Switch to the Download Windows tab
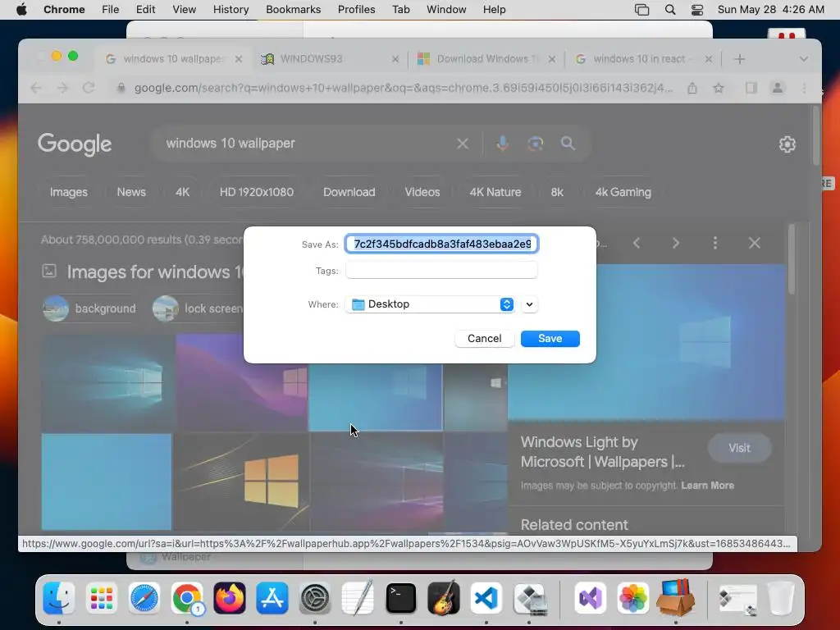 pyautogui.click(x=486, y=59)
